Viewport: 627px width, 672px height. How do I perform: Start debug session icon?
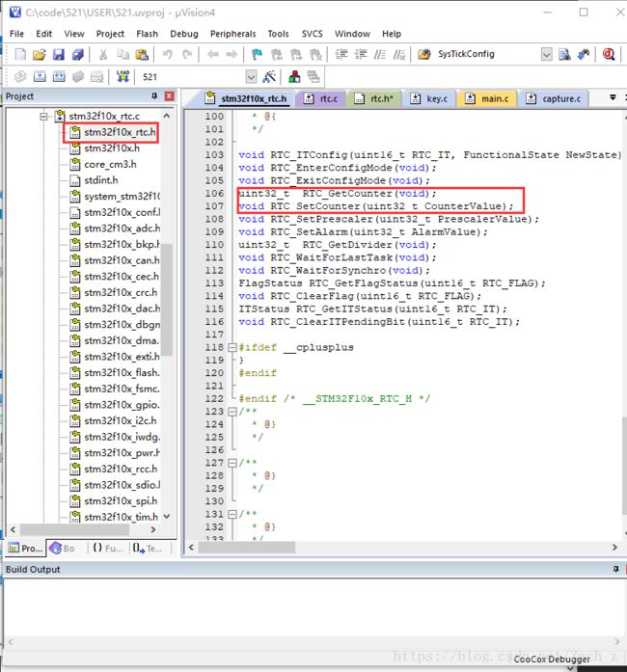[609, 54]
